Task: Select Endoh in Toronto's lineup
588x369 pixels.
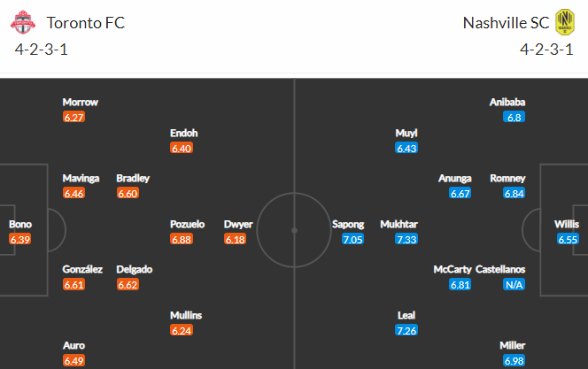Action: [184, 133]
